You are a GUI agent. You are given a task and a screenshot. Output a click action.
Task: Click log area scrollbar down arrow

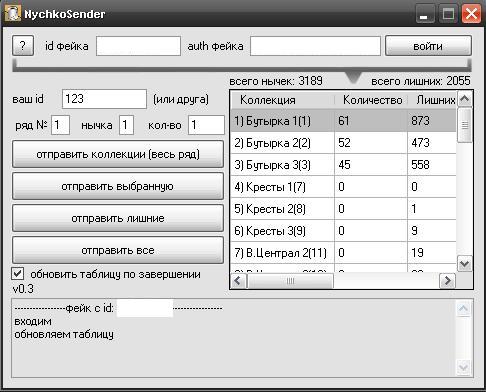[464, 367]
